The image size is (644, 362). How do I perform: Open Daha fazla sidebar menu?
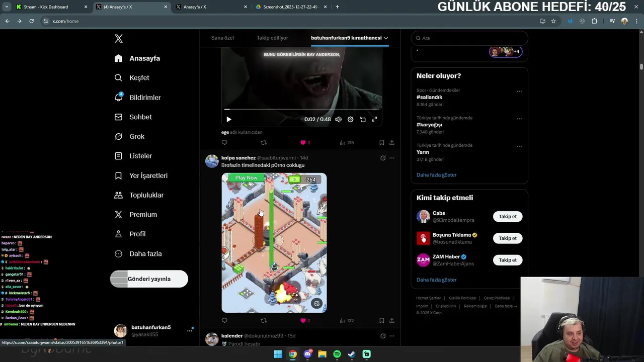(138, 254)
